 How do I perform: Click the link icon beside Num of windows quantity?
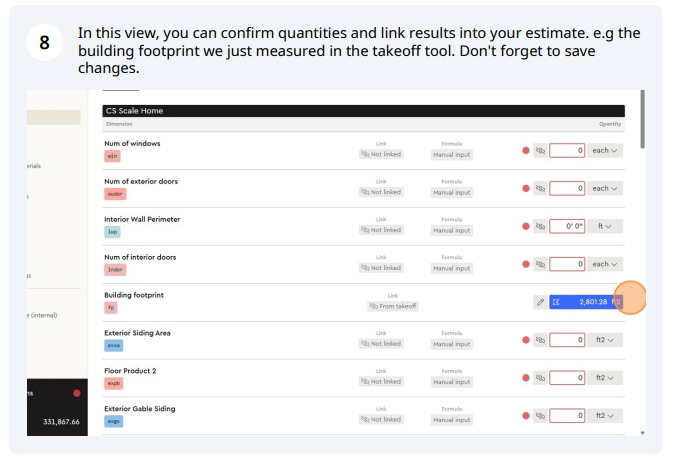click(x=540, y=151)
